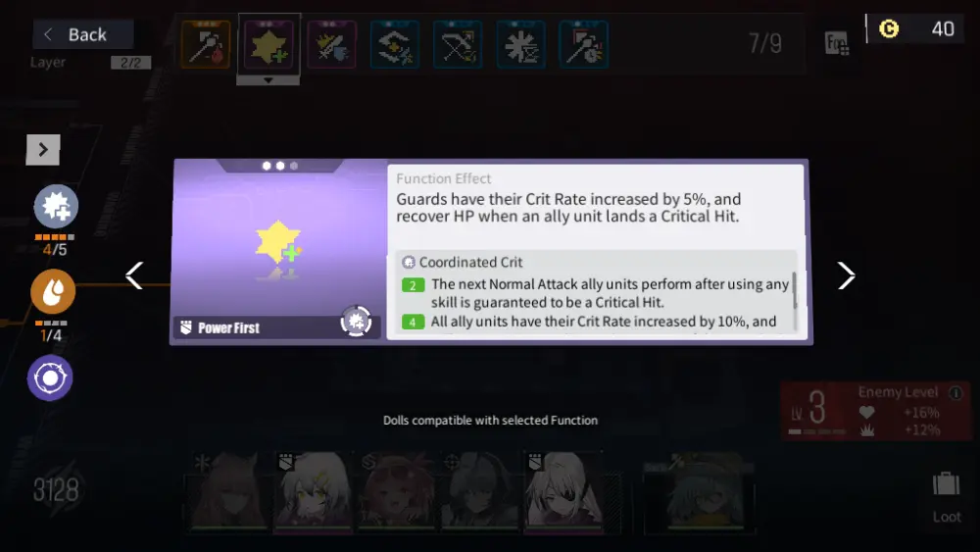Select the asterisk-shaped function icon
This screenshot has width=980, height=552.
[x=521, y=44]
